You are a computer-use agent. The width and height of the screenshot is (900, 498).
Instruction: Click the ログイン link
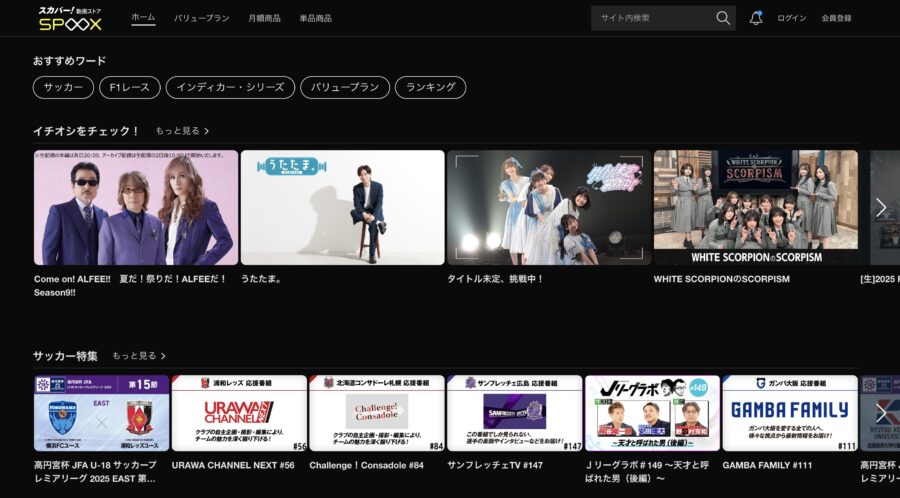coord(791,18)
